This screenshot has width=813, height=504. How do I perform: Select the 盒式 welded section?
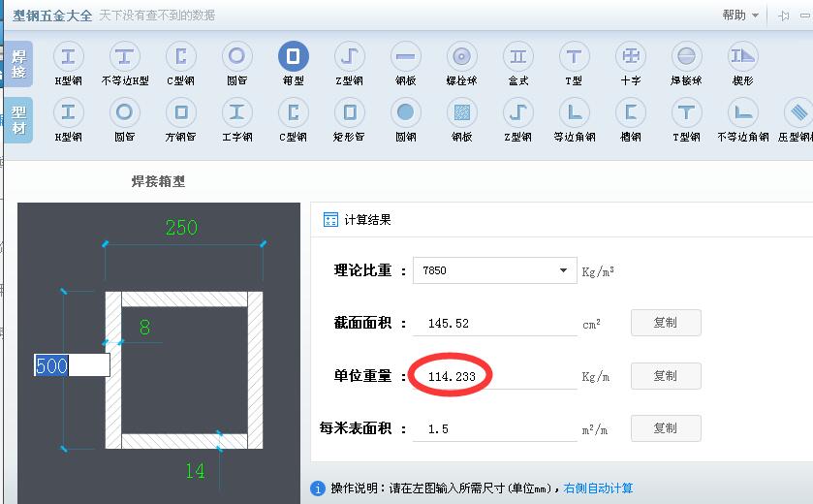(518, 64)
